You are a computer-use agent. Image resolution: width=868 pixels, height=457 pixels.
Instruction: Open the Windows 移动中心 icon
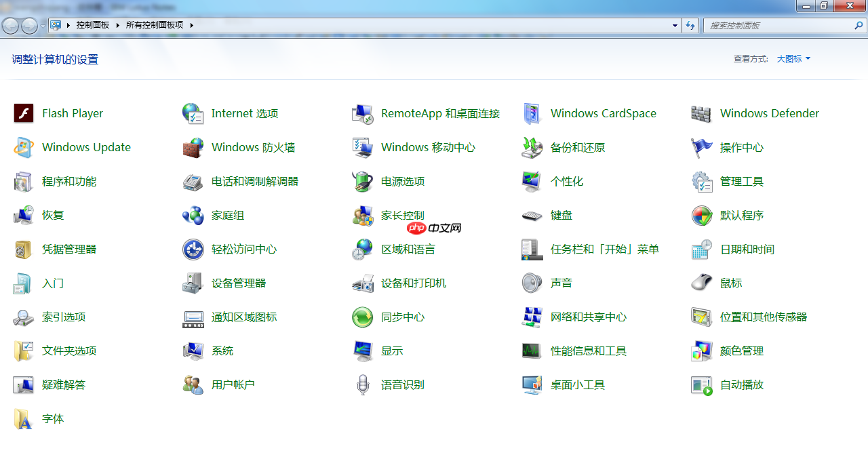click(363, 147)
